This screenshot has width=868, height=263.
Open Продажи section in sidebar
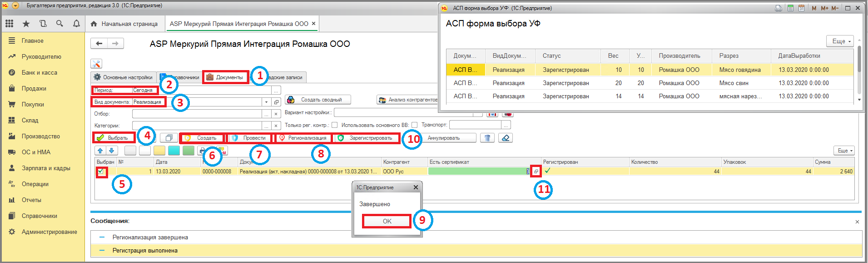tap(34, 88)
